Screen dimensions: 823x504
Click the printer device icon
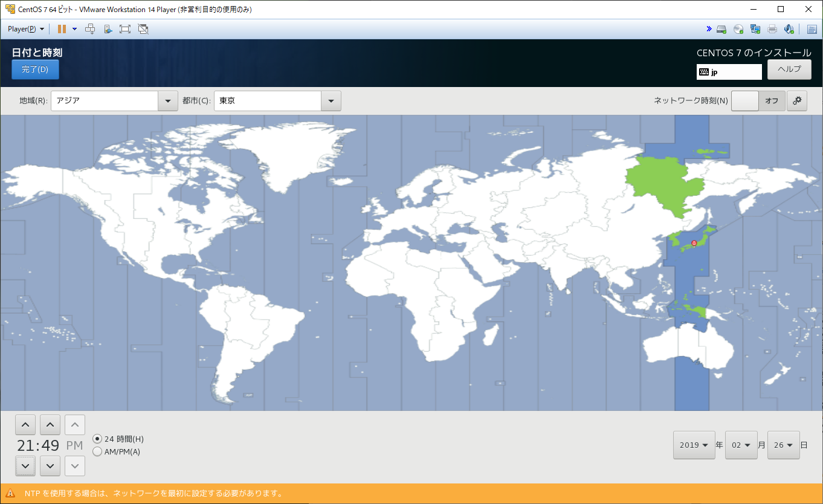click(772, 29)
